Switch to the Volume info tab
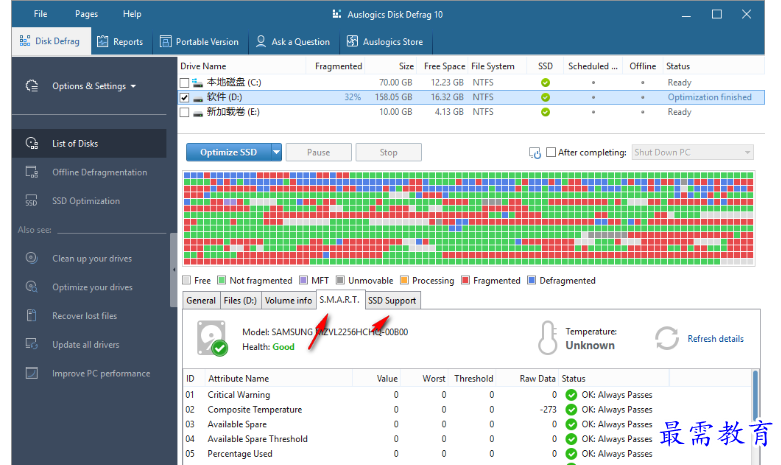The width and height of the screenshot is (781, 465). pyautogui.click(x=288, y=301)
